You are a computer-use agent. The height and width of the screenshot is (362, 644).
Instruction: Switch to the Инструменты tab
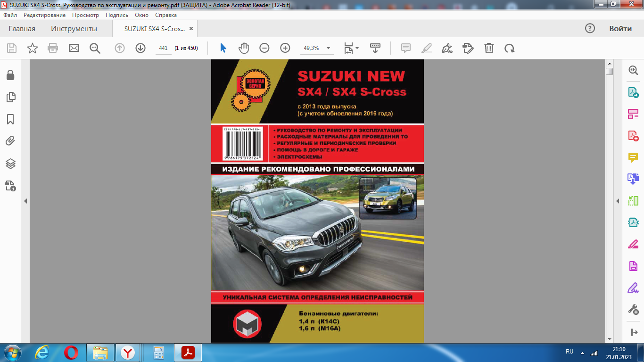pyautogui.click(x=74, y=29)
